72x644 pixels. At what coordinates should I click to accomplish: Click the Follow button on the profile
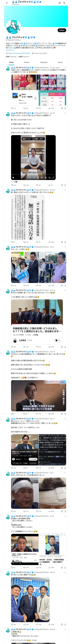[x=62, y=30]
